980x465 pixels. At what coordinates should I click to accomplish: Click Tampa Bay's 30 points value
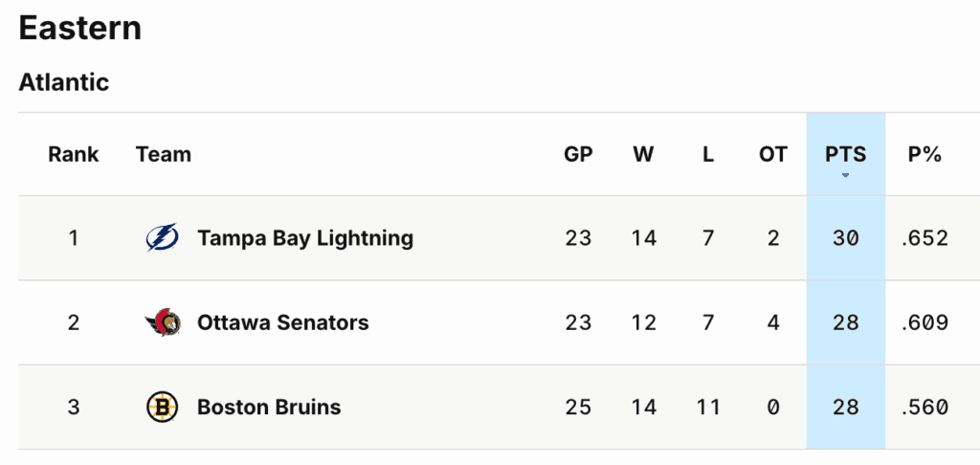pyautogui.click(x=845, y=238)
